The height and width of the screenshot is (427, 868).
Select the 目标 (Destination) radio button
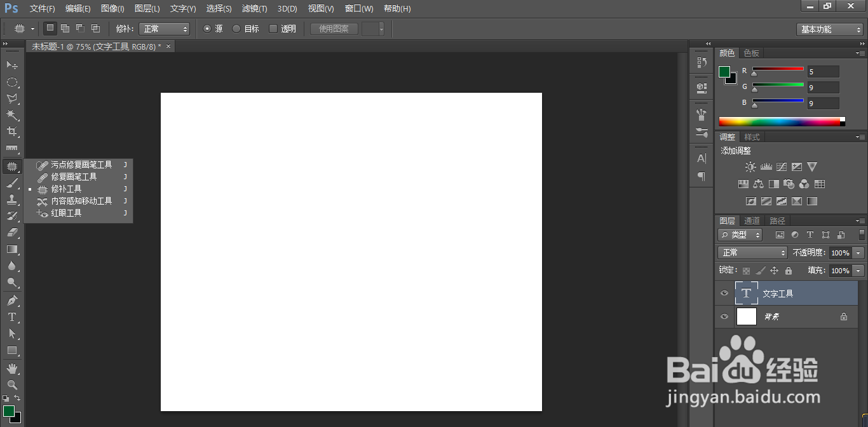[x=236, y=29]
